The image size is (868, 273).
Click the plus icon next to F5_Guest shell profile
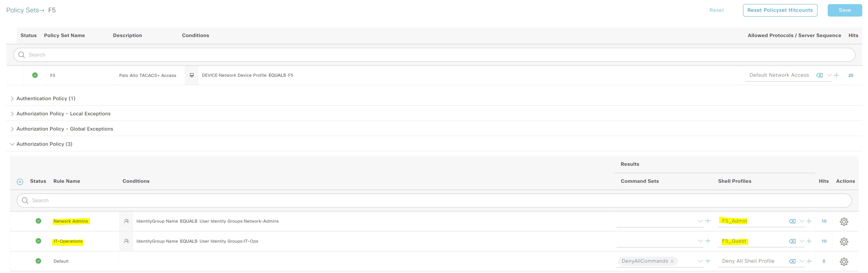(x=809, y=241)
